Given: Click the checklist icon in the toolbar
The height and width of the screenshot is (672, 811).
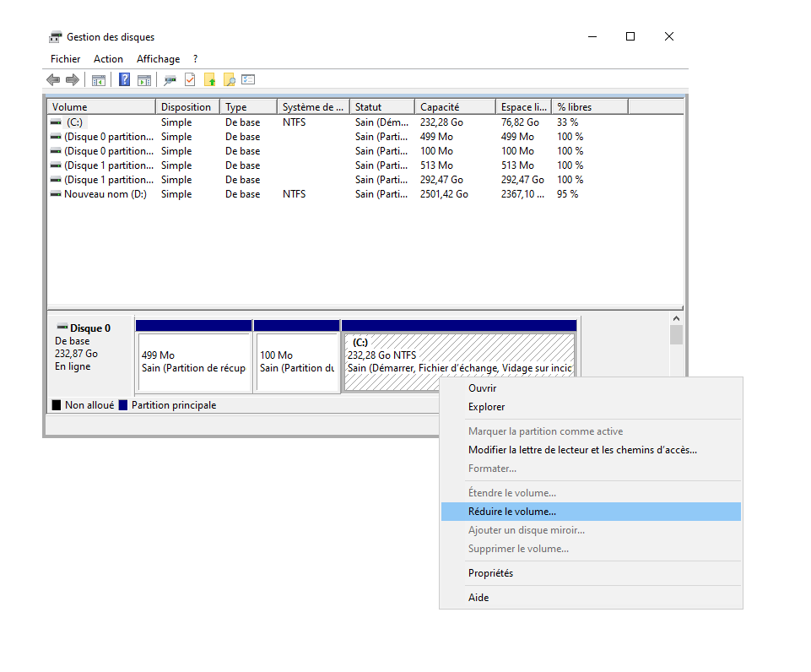Looking at the screenshot, I should point(248,80).
